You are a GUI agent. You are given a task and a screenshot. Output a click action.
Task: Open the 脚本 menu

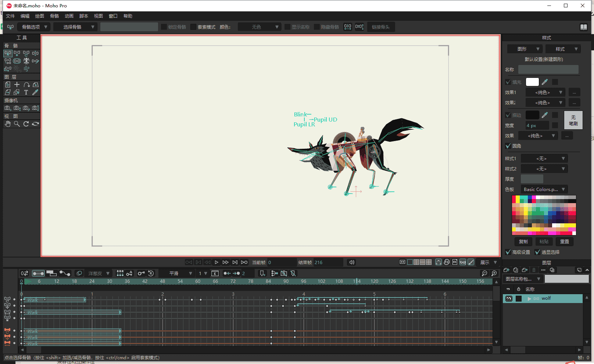tap(84, 16)
